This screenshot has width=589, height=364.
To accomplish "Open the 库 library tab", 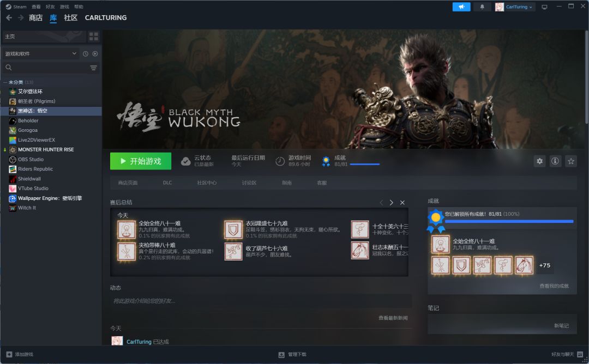I will pyautogui.click(x=53, y=17).
